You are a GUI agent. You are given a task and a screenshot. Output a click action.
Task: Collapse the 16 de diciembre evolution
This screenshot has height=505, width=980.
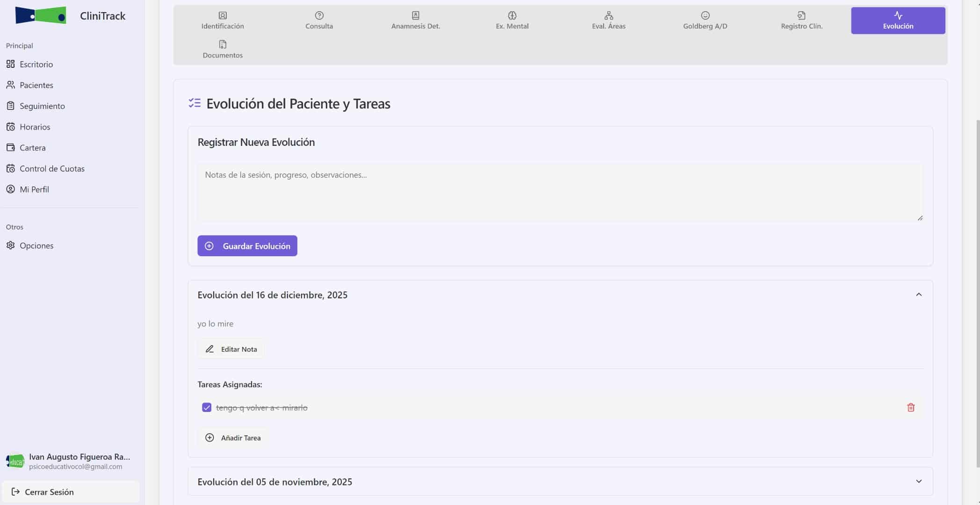click(x=918, y=295)
